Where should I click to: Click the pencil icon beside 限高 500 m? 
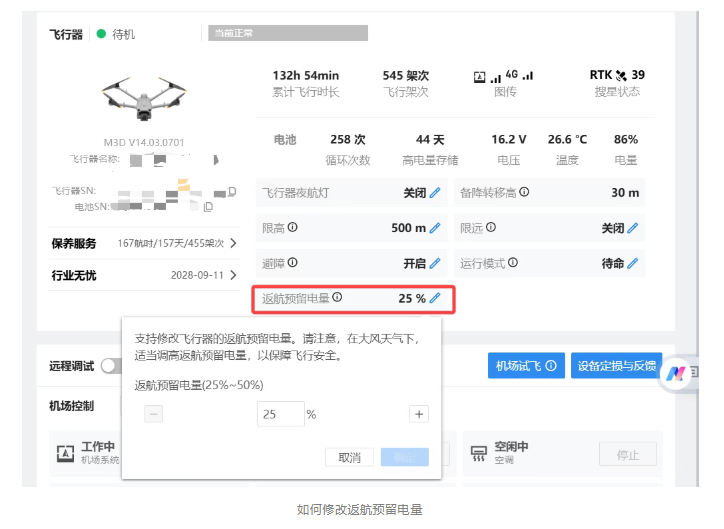point(435,228)
